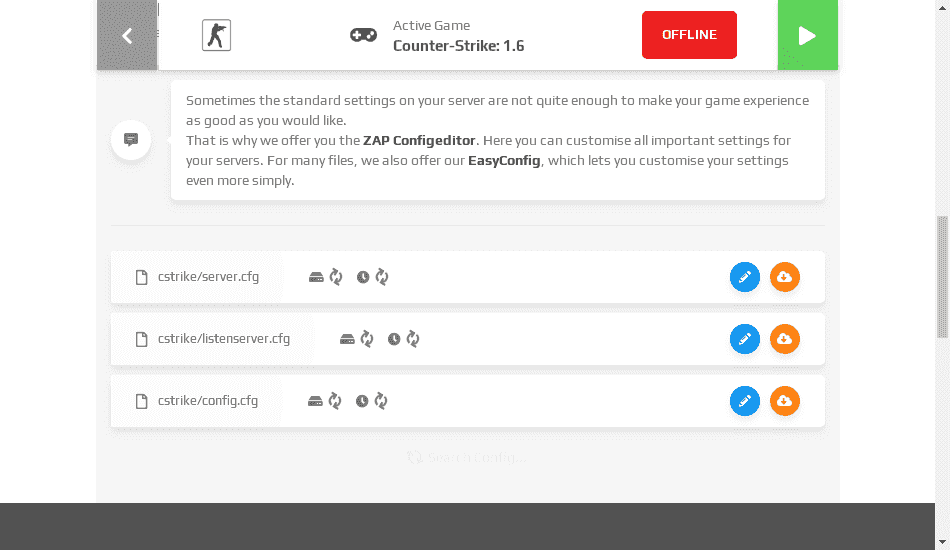Select the cstrike/listenserver.cfg file name
Image resolution: width=950 pixels, height=550 pixels.
[224, 339]
